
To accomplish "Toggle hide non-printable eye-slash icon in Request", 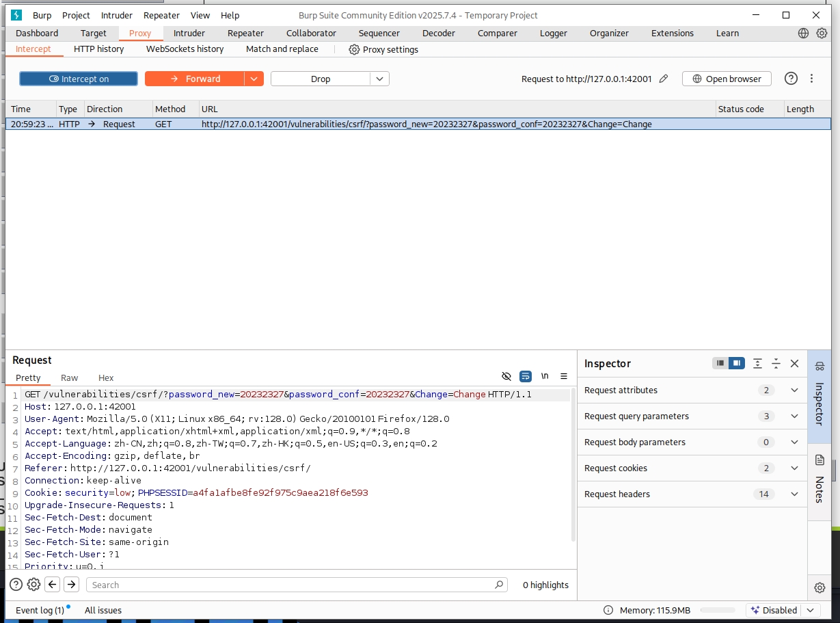I will [x=506, y=376].
